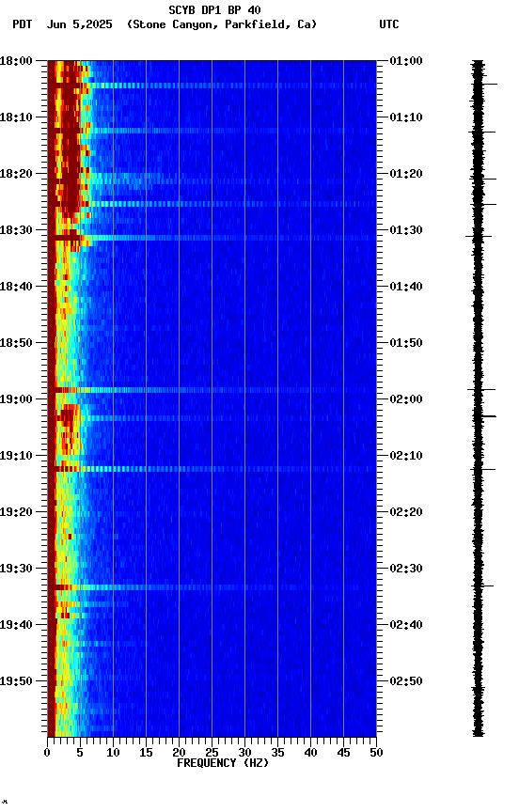This screenshot has width=519, height=812.
Task: Click the '18:50' PDT time label
Action: pyautogui.click(x=16, y=343)
